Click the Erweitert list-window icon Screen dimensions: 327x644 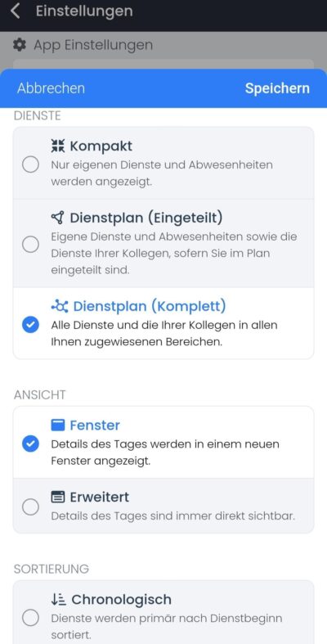(58, 497)
